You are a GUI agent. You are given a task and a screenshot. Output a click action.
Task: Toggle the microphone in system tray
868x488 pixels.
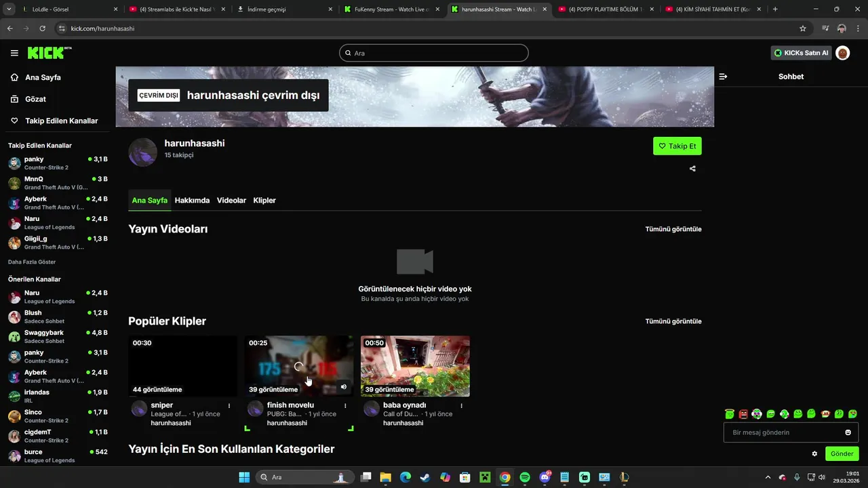point(797,477)
